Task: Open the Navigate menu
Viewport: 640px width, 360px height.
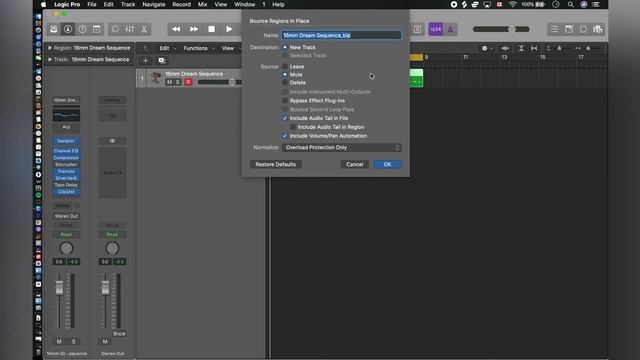Action: [154, 4]
